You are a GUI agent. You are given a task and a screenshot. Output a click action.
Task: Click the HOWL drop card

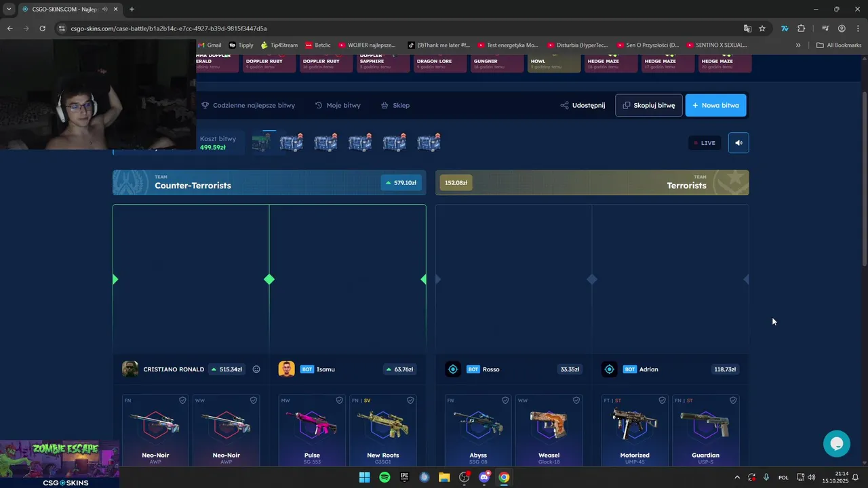[x=553, y=63]
